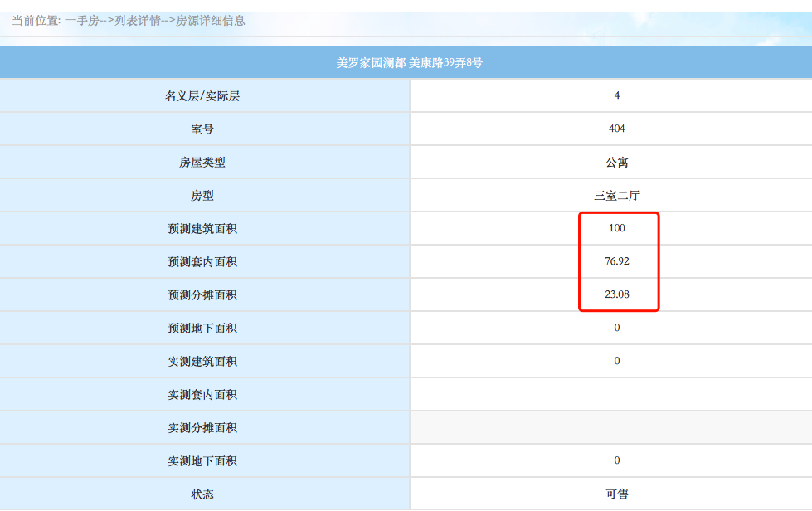The height and width of the screenshot is (511, 812).
Task: Select the highlighted 76.92 area value
Action: pyautogui.click(x=616, y=261)
